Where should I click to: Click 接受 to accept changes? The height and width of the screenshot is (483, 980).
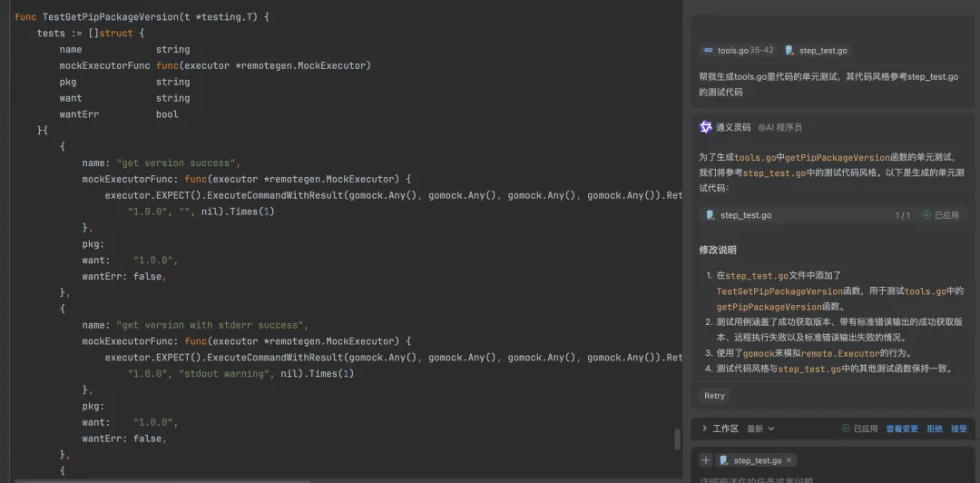click(959, 429)
